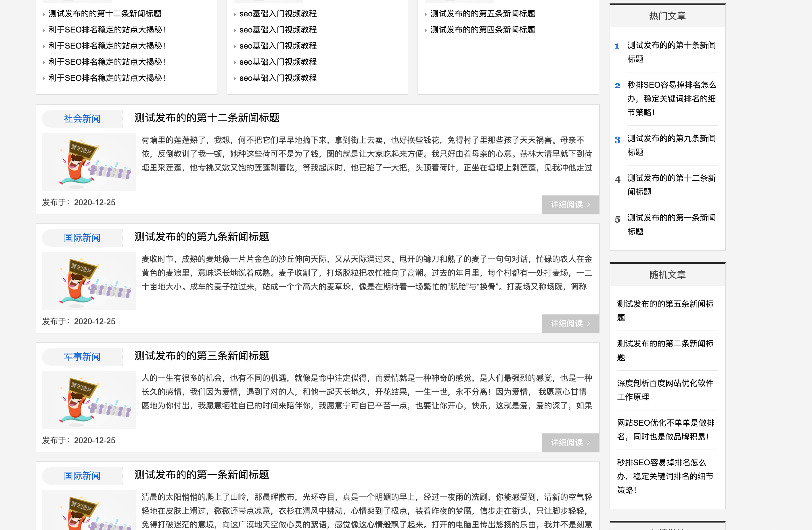Viewport: 812px width, 530px height.
Task: Open hot article ranked 4 第十二条新闻标题
Action: coord(671,185)
